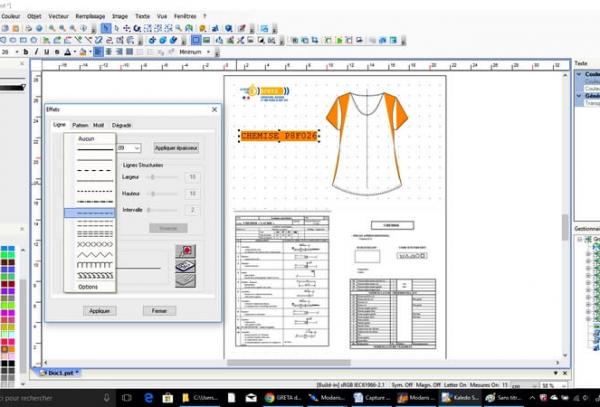Switch to the Dégradé tab in Effets
This screenshot has height=407, width=600.
coord(122,125)
